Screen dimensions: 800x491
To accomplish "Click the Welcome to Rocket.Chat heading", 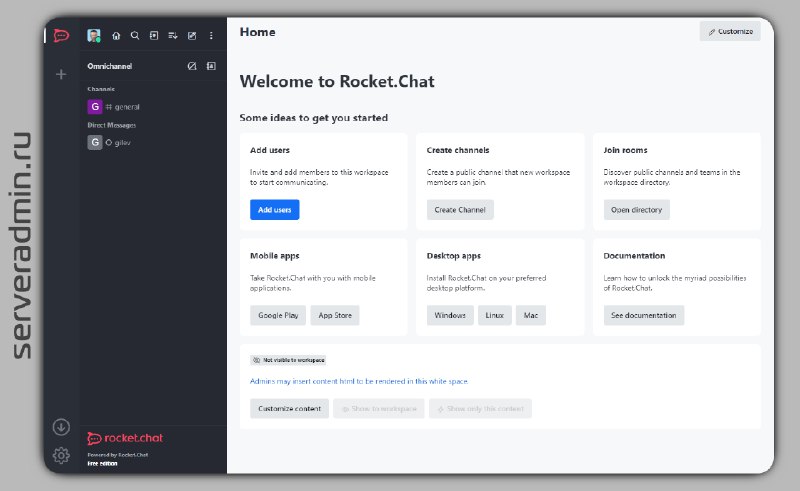I will 337,82.
